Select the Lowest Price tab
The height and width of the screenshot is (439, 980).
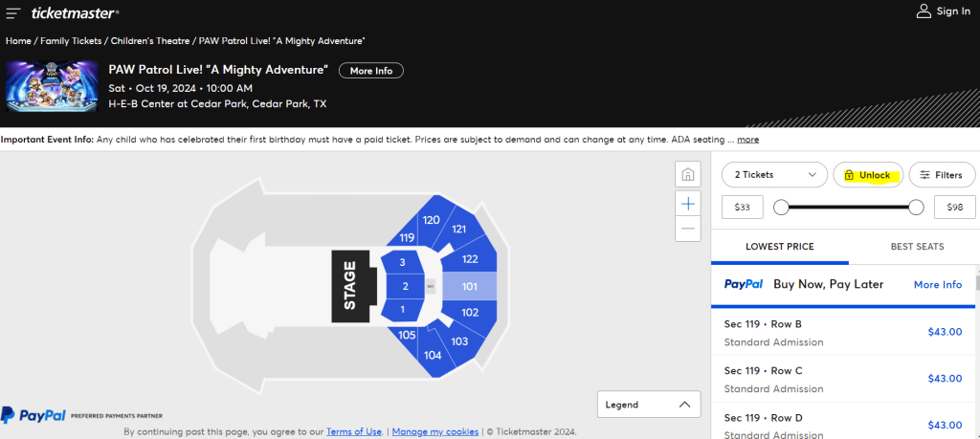tap(780, 247)
